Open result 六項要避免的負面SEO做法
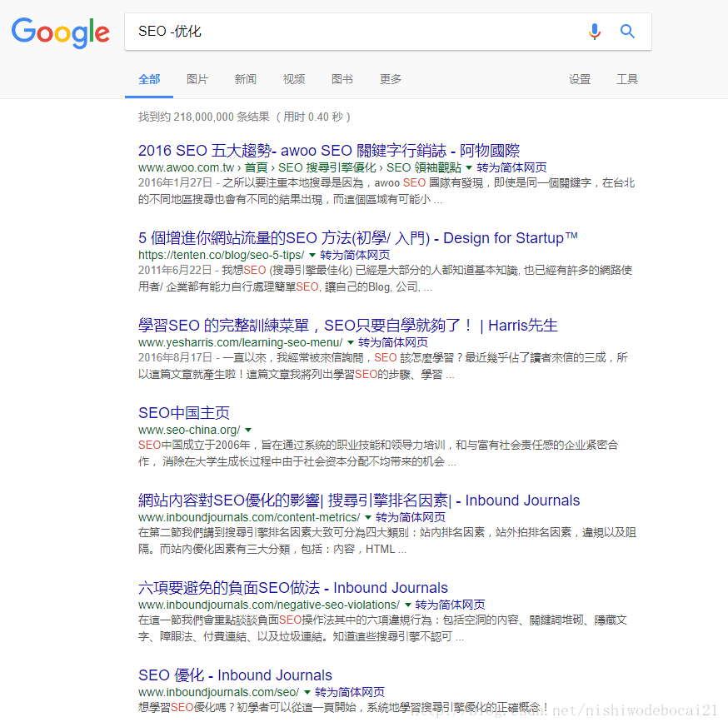 tap(293, 588)
